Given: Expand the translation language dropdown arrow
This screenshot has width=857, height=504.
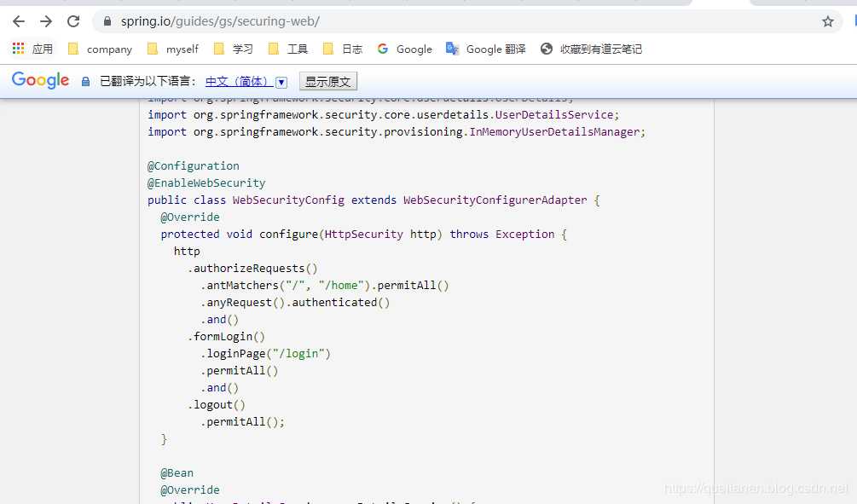Looking at the screenshot, I should coord(281,82).
